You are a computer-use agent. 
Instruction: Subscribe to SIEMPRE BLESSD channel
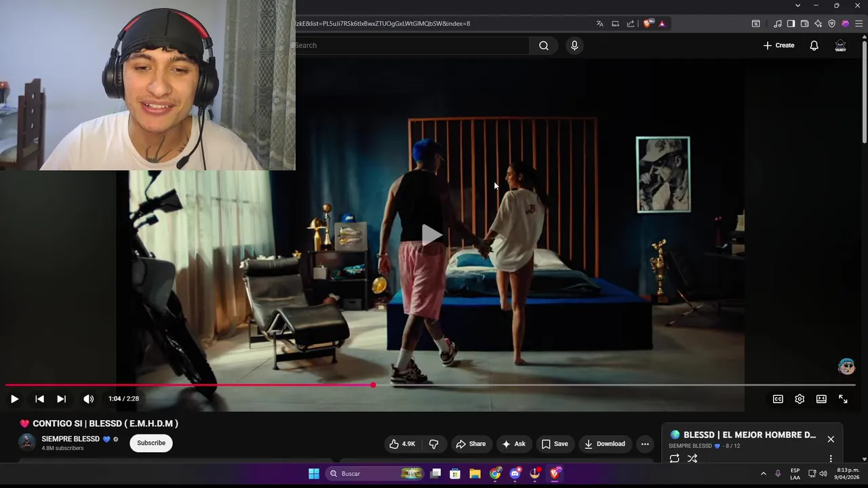coord(151,443)
